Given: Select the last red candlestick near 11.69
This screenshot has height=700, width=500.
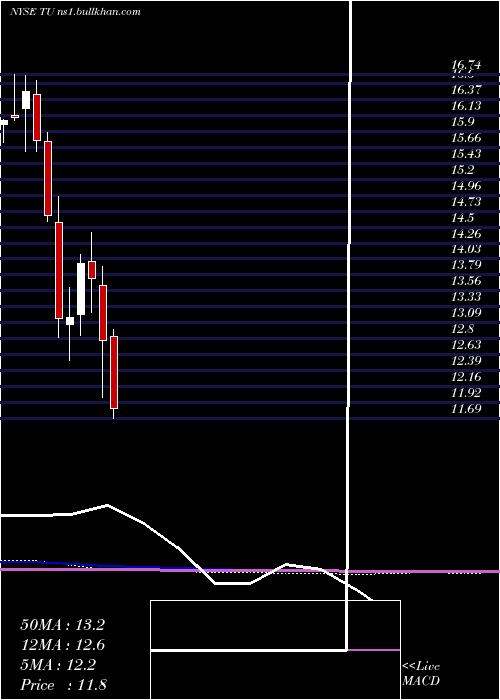Looking at the screenshot, I should [114, 372].
